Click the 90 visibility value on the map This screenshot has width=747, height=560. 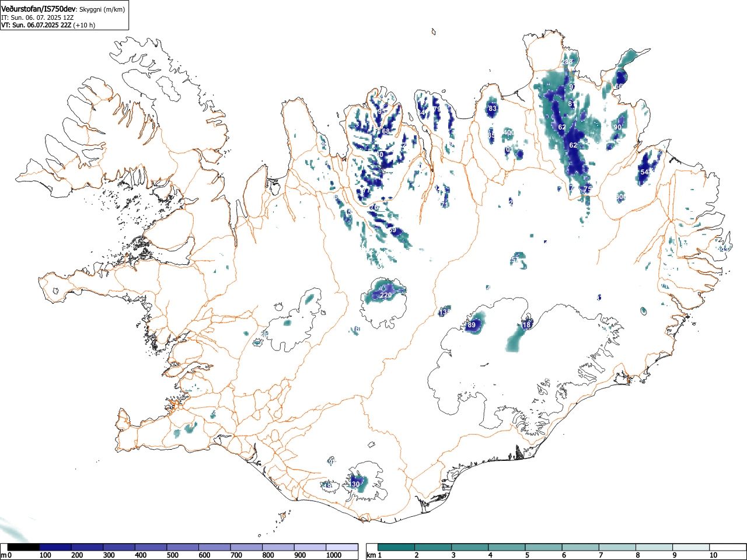pos(617,127)
